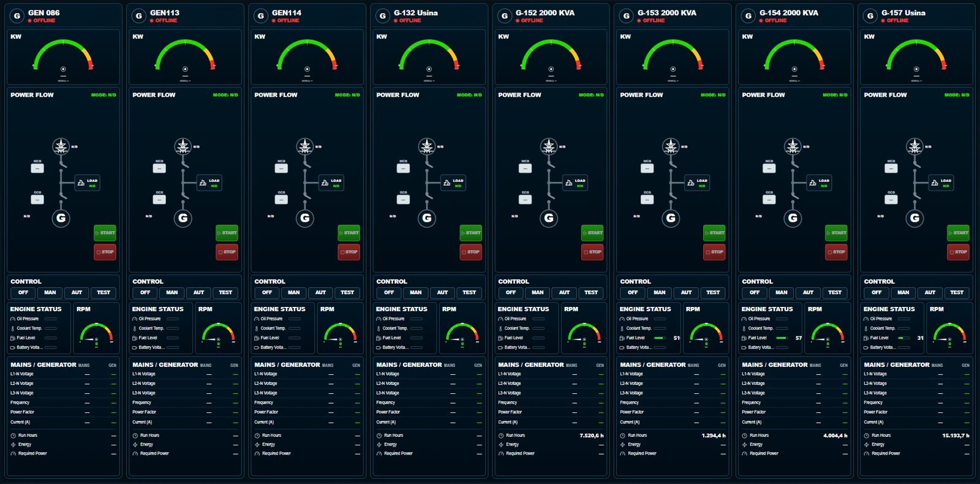Stop the G-152 2000 KVA generator
980x484 pixels.
click(592, 252)
